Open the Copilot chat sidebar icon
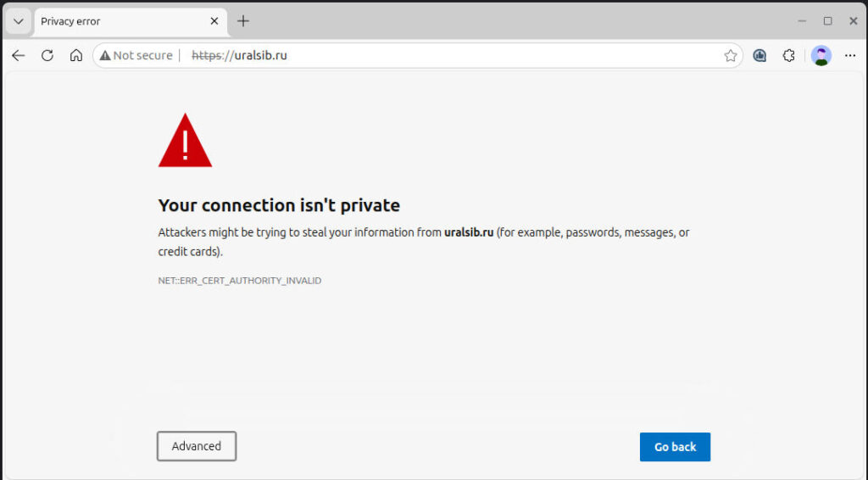Image resolution: width=868 pixels, height=480 pixels. coord(759,55)
